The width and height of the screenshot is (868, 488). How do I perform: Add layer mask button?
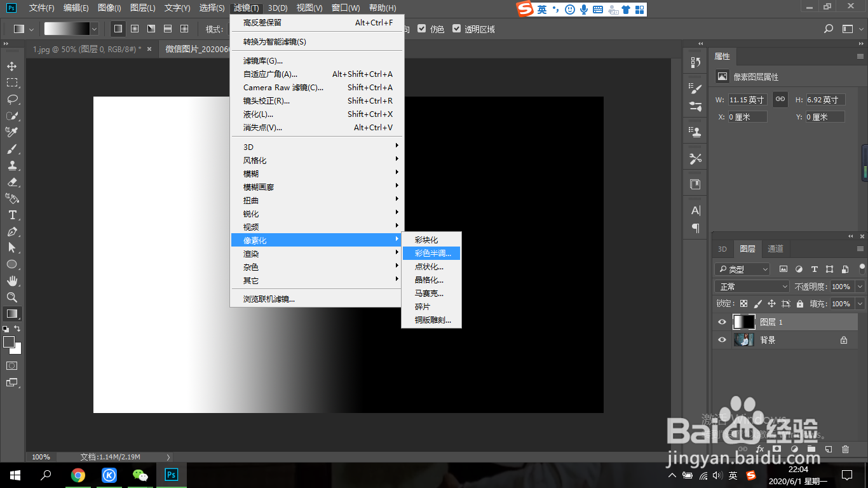(776, 449)
